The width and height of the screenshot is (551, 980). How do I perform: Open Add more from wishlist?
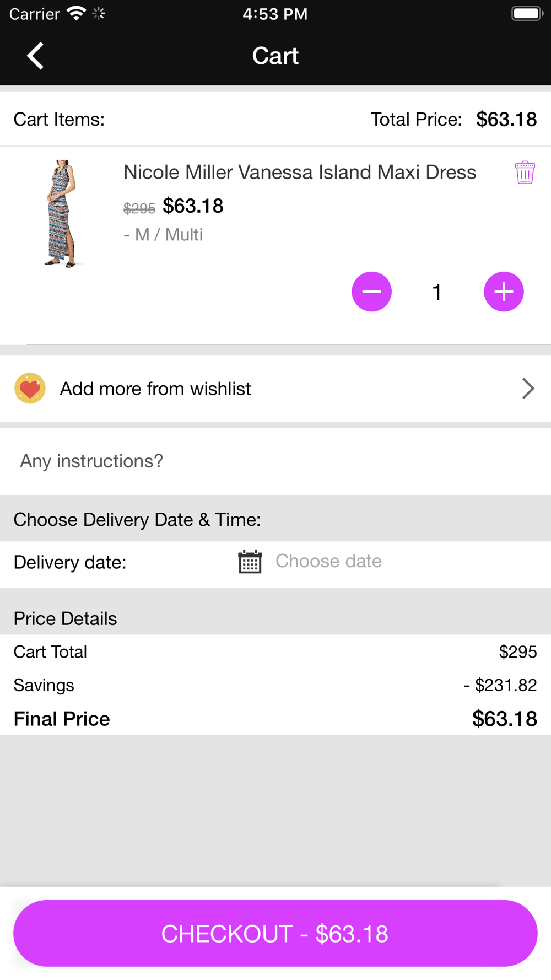pyautogui.click(x=275, y=389)
